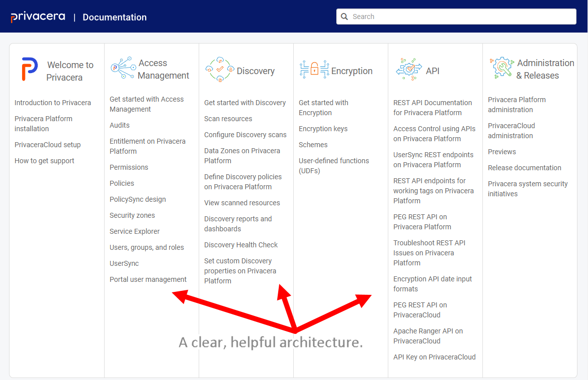The height and width of the screenshot is (380, 588).
Task: Open API Key on PrivaceraCloud
Action: 434,357
